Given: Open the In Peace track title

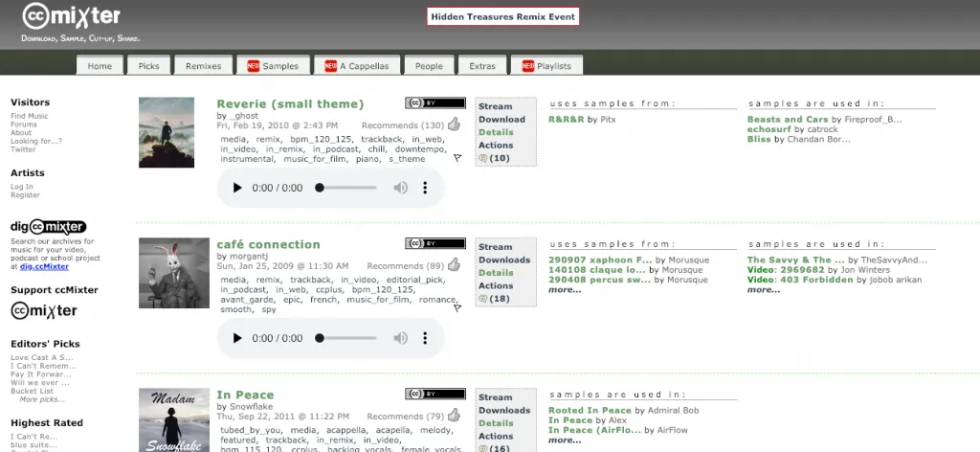Looking at the screenshot, I should [x=245, y=395].
